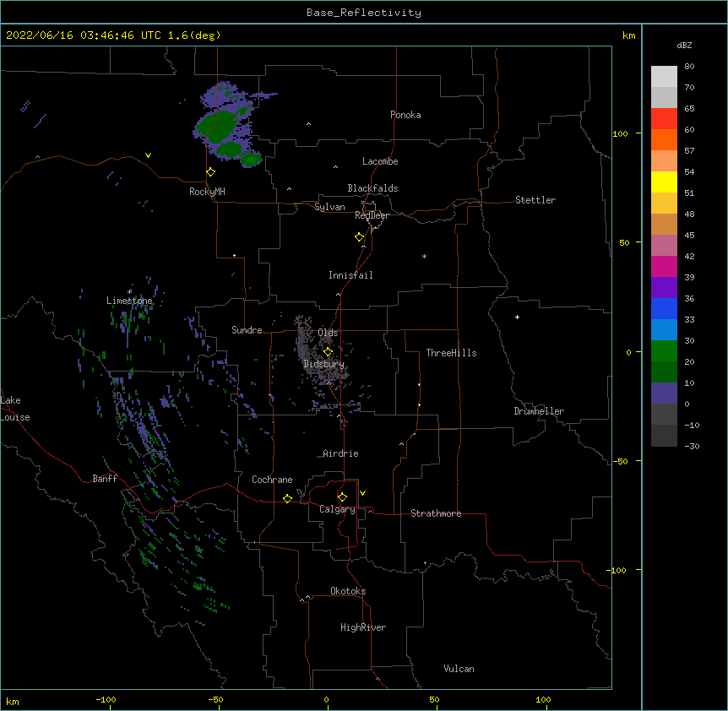Click the dBZ legend heading
728x711 pixels.
684,45
